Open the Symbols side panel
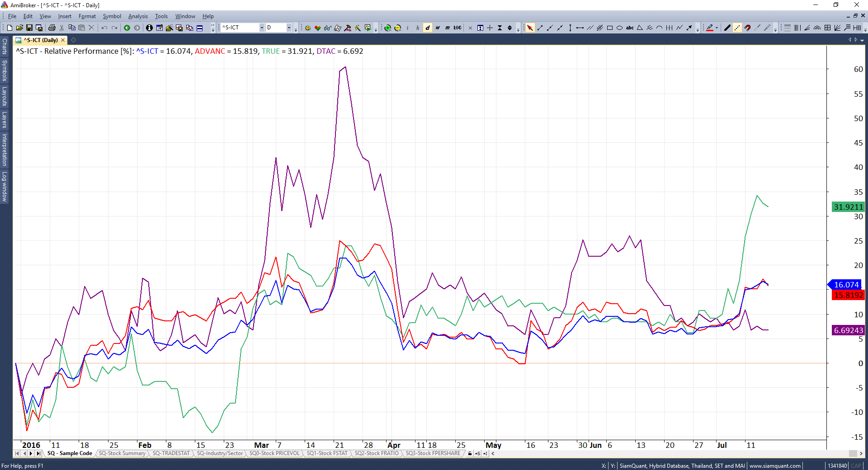 (x=5, y=70)
